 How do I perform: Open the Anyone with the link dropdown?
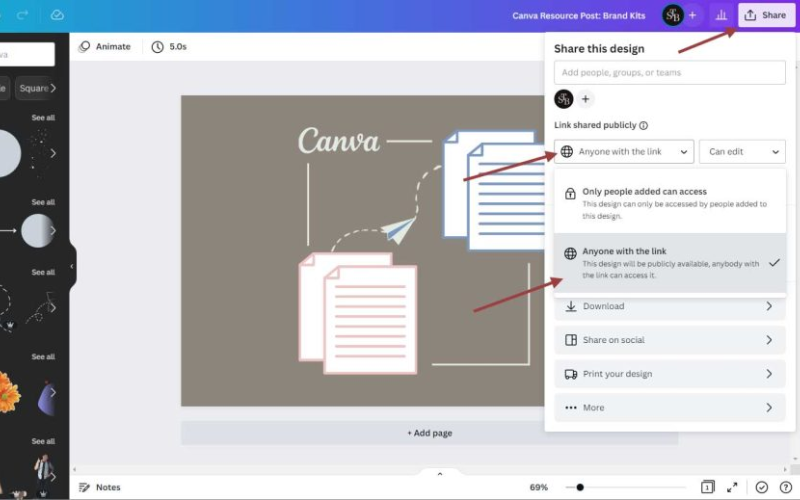click(624, 152)
